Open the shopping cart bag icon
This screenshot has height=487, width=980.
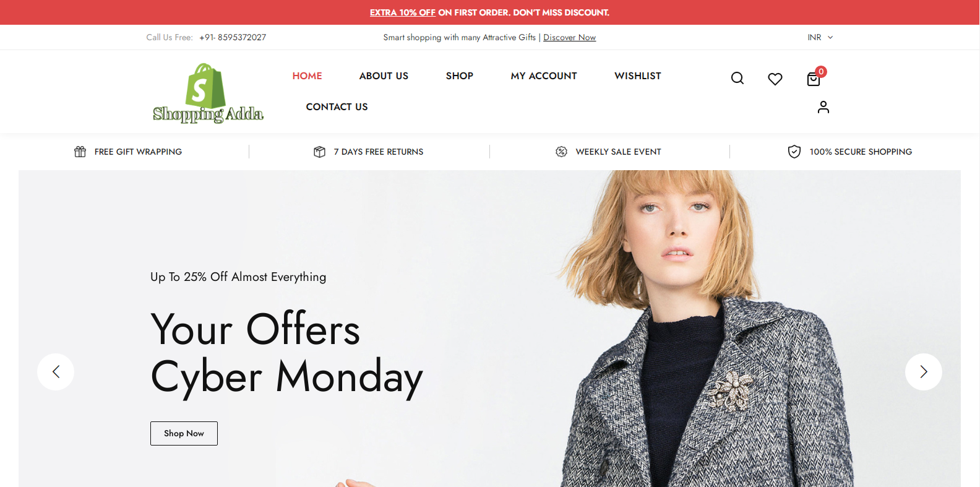coord(814,79)
